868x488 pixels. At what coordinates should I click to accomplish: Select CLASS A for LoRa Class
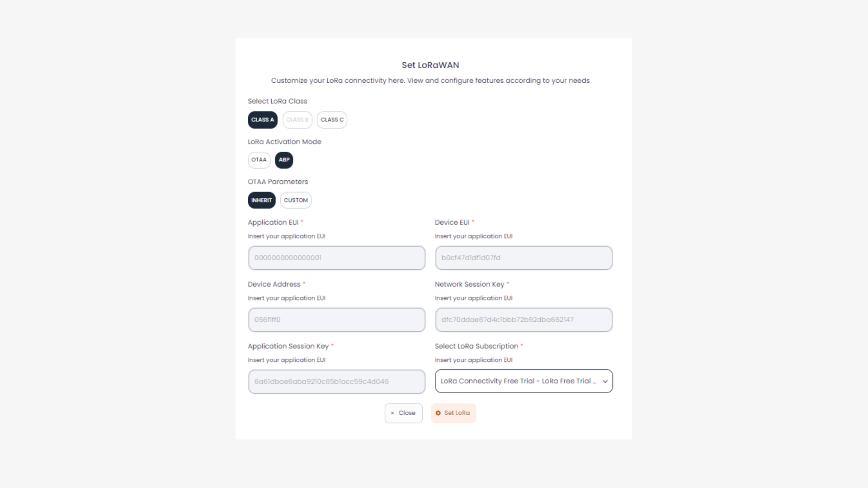(262, 120)
